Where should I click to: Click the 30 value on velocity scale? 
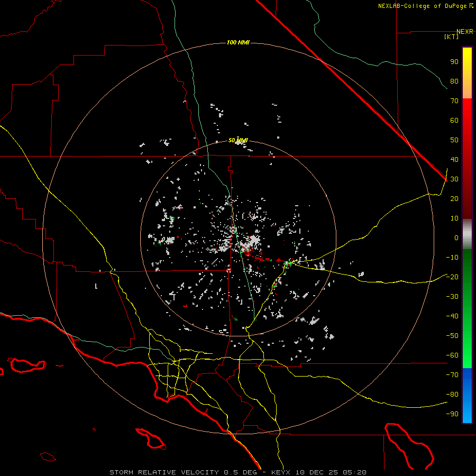coord(454,179)
